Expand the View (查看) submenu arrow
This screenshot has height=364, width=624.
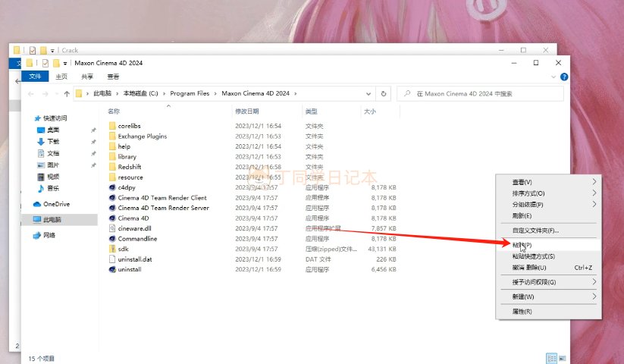[594, 182]
